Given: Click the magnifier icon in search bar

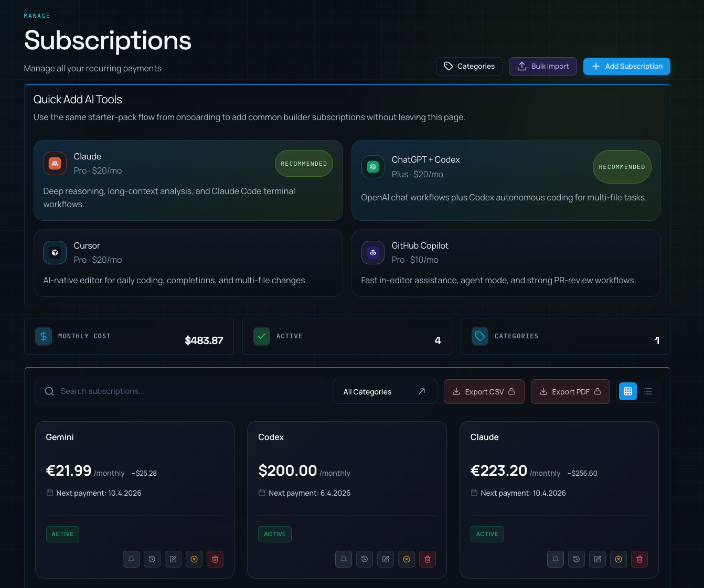Looking at the screenshot, I should pyautogui.click(x=49, y=391).
